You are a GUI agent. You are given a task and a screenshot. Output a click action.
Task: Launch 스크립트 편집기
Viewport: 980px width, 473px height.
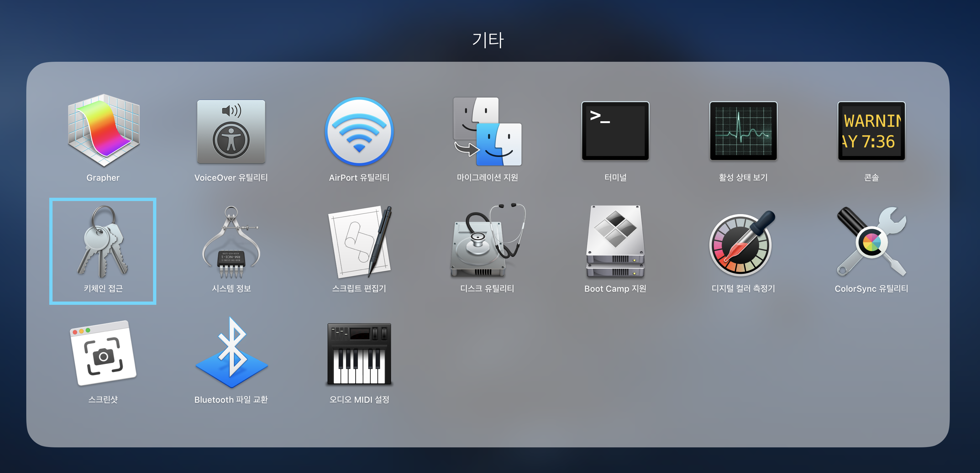pos(359,242)
